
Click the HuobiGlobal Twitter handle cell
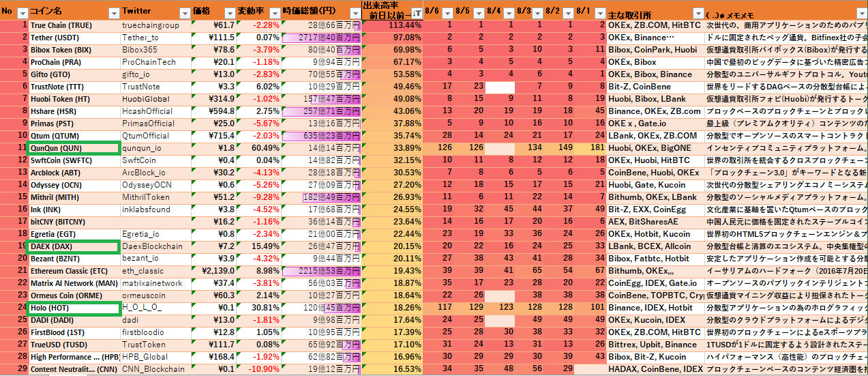point(153,99)
